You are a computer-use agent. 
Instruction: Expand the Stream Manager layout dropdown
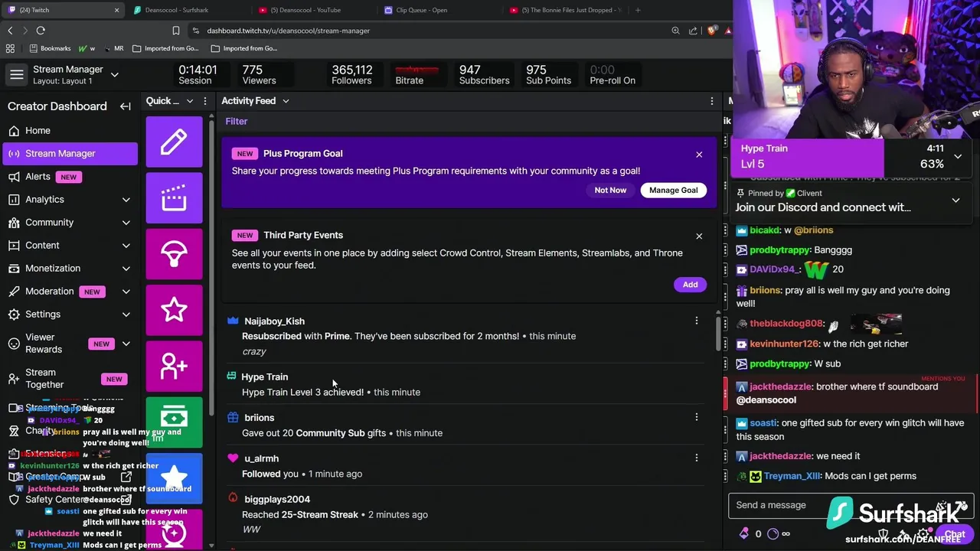pos(114,75)
